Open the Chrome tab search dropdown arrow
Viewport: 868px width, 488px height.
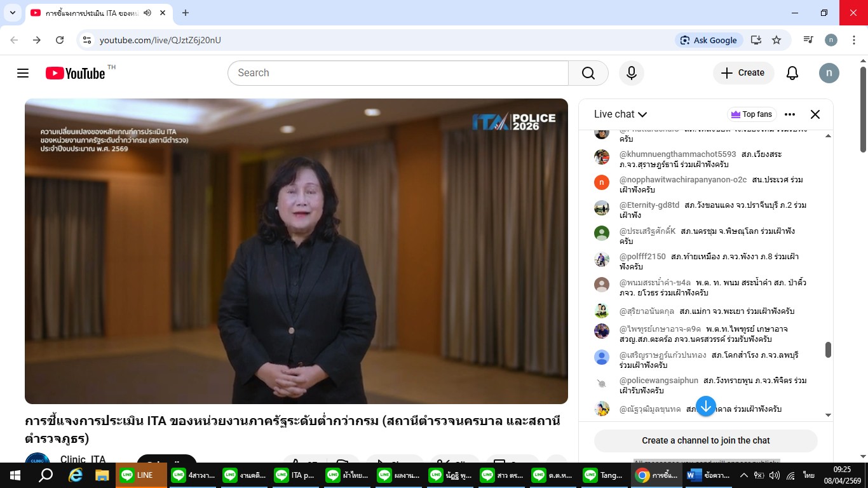tap(13, 13)
